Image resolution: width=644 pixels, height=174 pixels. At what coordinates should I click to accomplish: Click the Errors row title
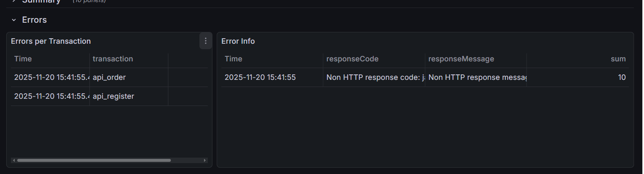[34, 20]
